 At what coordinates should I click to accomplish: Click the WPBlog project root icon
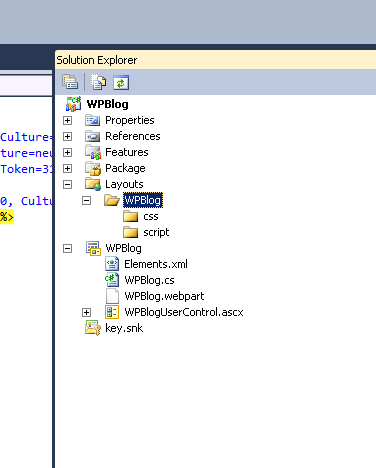(73, 104)
